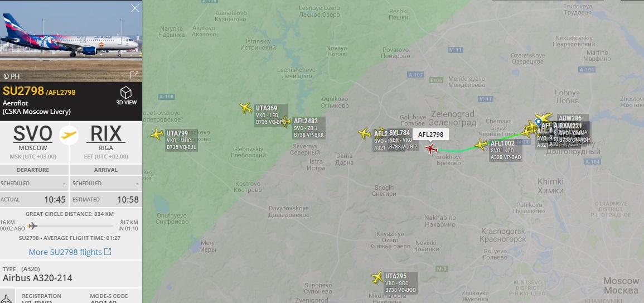Image resolution: width=644 pixels, height=303 pixels.
Task: Select the UTA369 aircraft icon
Action: (246, 108)
